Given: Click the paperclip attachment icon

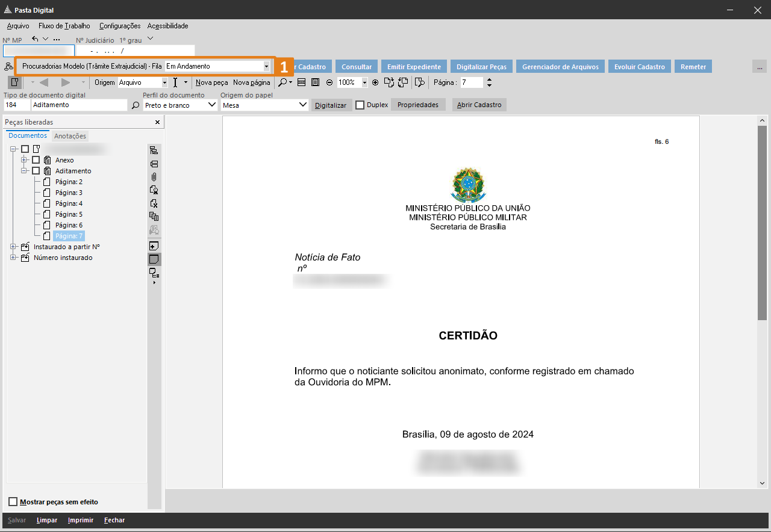Looking at the screenshot, I should coord(154,177).
